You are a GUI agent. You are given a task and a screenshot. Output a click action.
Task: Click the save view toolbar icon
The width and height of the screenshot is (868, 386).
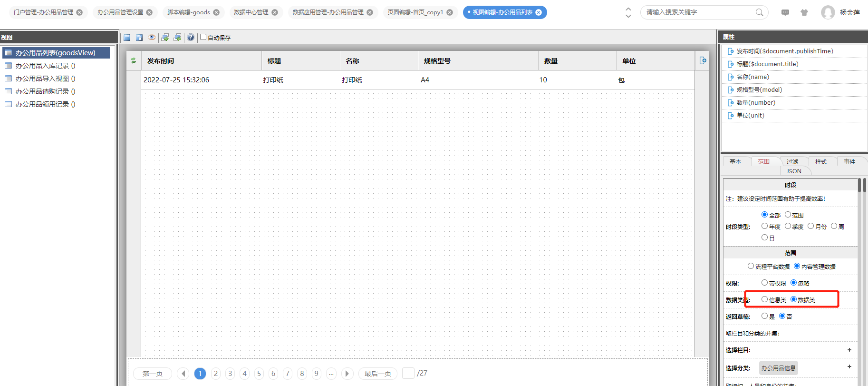[x=127, y=38]
